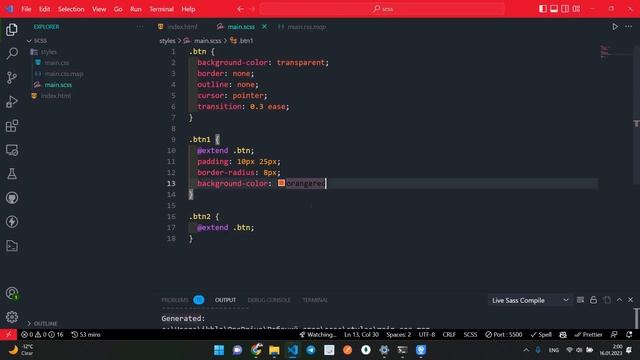Open the .btn1 breadcrumb symbol dropdown
Viewport: 640px width, 360px height.
click(242, 40)
